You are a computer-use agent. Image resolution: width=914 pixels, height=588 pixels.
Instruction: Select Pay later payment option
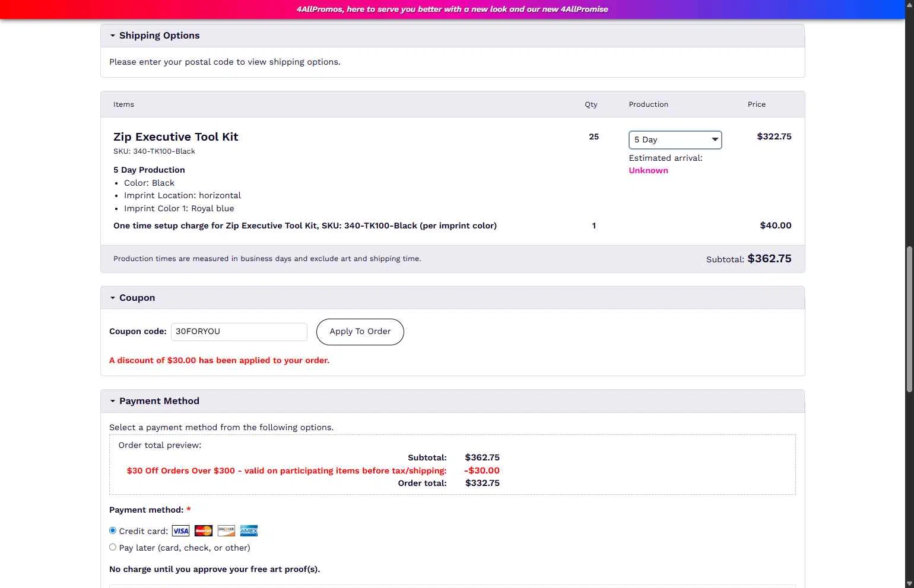tap(113, 547)
